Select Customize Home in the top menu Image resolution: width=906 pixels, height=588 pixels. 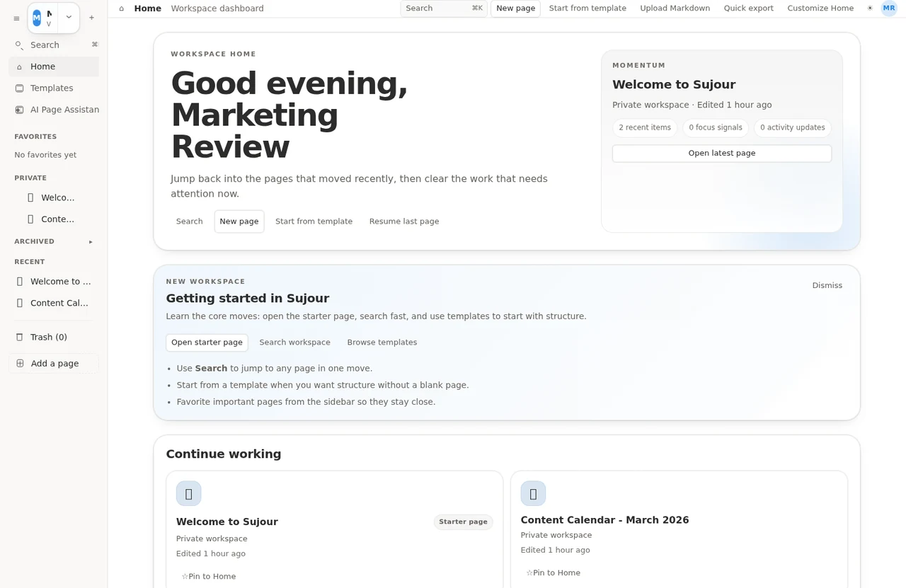point(820,8)
